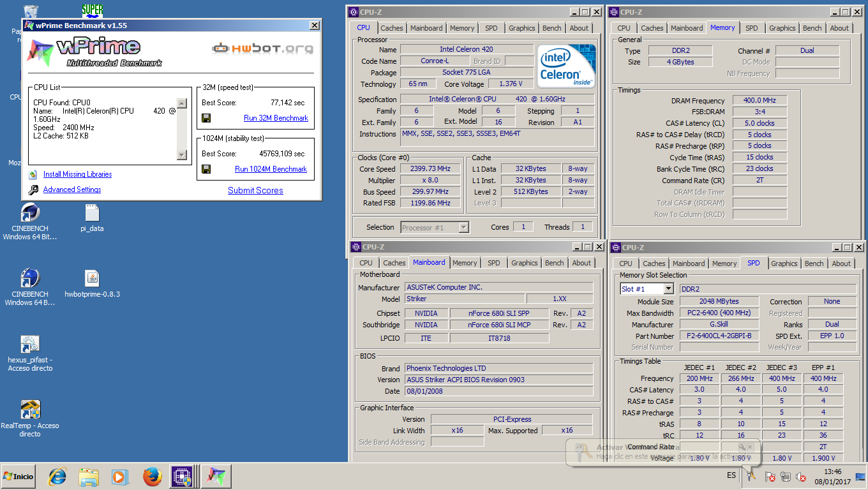
Task: Click the save icon beside Run 1024M Benchmark
Action: pyautogui.click(x=206, y=169)
